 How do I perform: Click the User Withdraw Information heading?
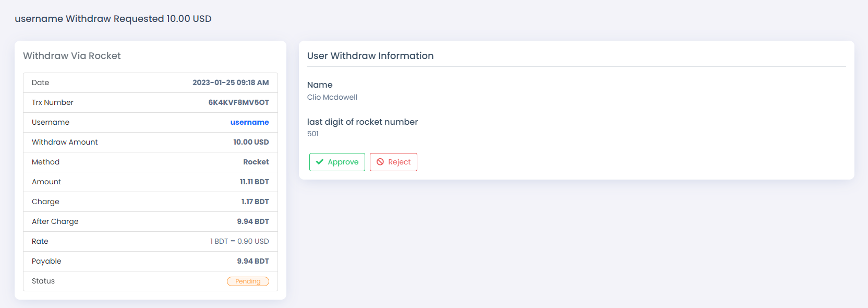coord(370,56)
